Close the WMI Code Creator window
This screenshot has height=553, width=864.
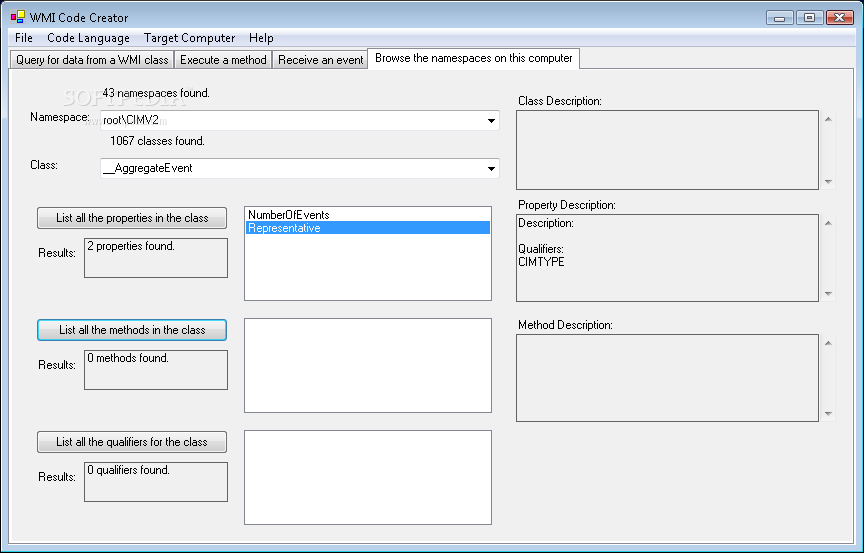840,18
